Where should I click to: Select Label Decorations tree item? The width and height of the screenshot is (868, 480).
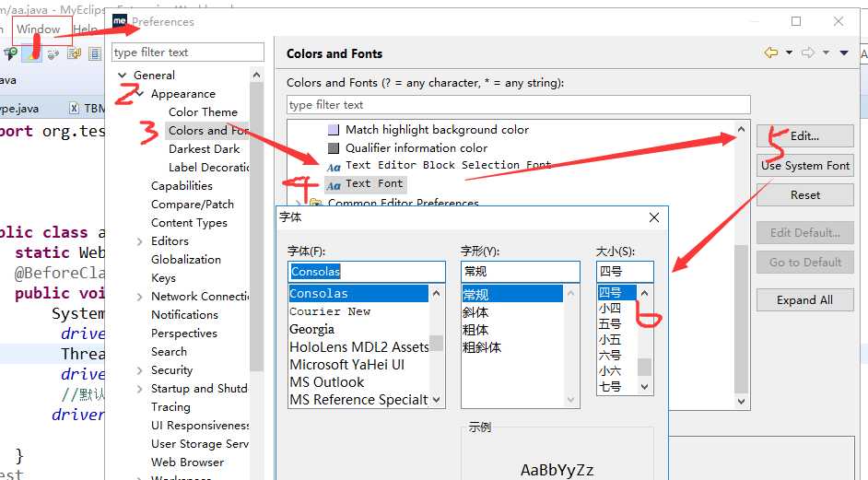point(208,168)
